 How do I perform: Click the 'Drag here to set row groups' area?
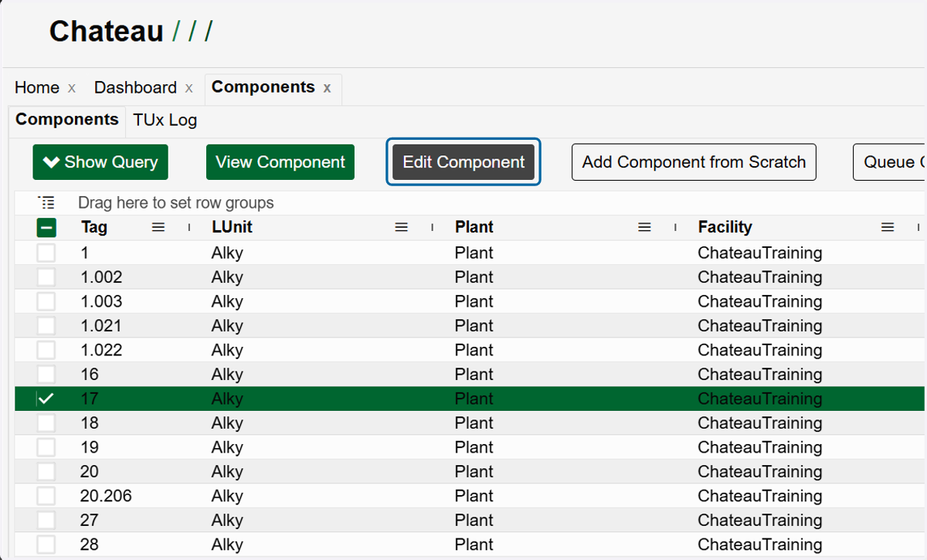click(x=176, y=203)
